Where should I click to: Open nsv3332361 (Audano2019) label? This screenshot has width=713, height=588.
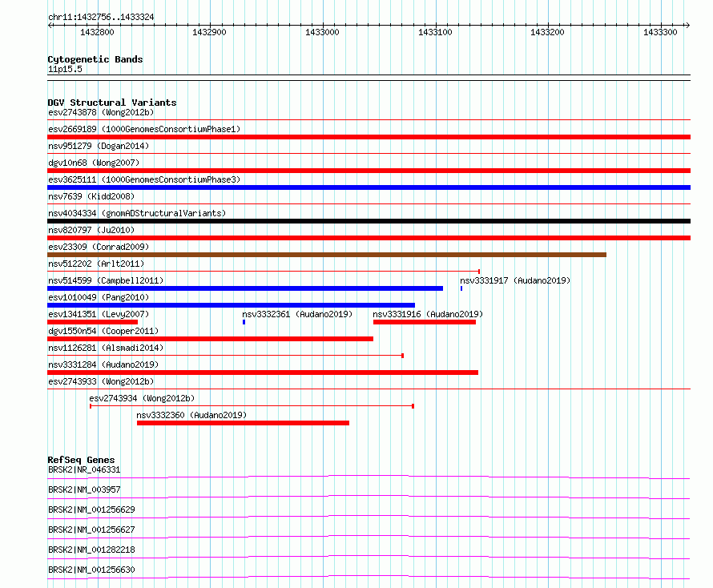297,314
